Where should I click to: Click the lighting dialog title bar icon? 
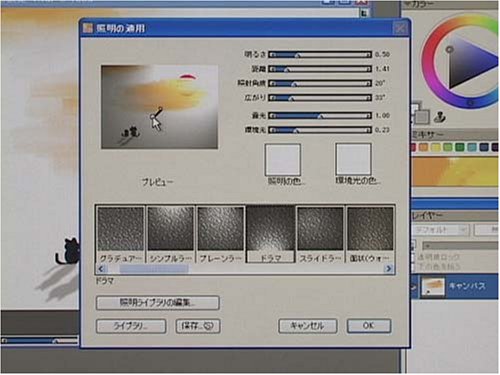click(x=88, y=28)
